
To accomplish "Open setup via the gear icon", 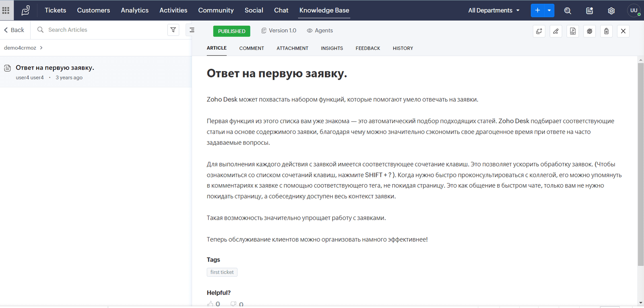I will [611, 10].
